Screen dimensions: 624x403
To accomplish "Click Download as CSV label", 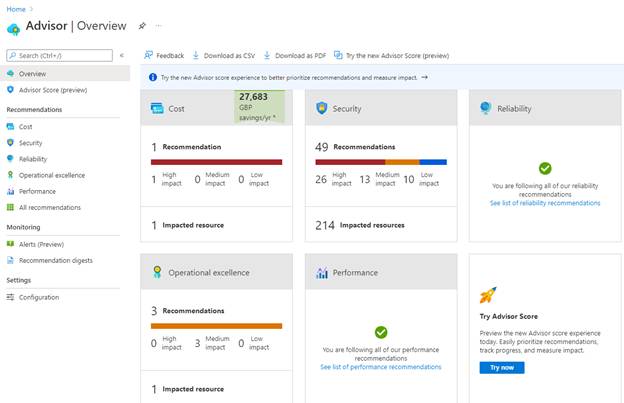I will [x=229, y=56].
